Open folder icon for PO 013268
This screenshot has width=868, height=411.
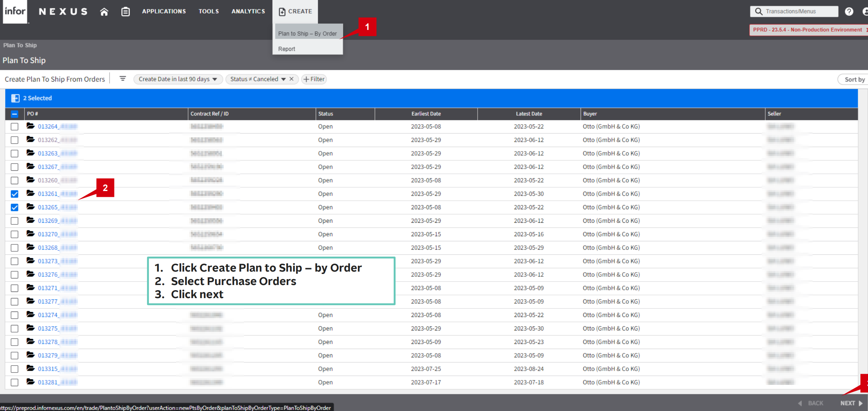(31, 247)
